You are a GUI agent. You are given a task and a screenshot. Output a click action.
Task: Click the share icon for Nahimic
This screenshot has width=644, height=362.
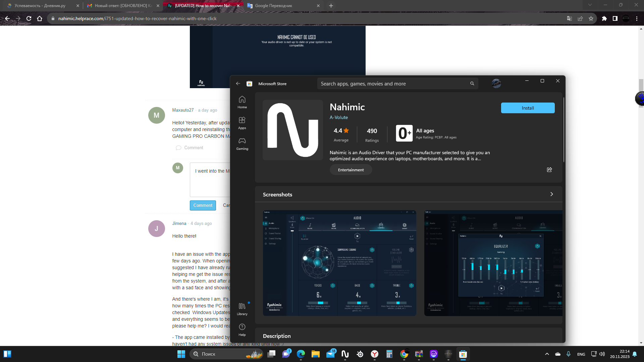549,170
